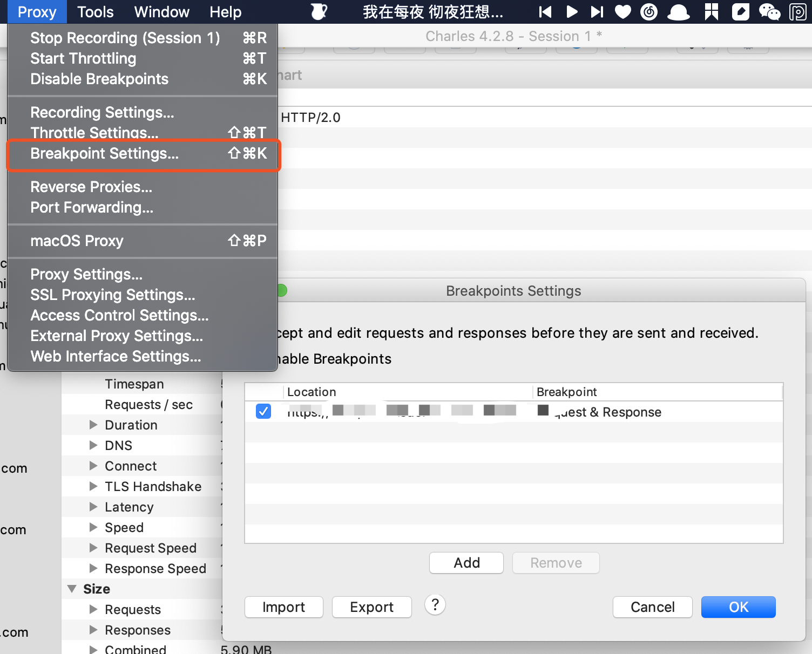Viewport: 812px width, 654px height.
Task: Expand the Request Speed row
Action: tap(93, 548)
